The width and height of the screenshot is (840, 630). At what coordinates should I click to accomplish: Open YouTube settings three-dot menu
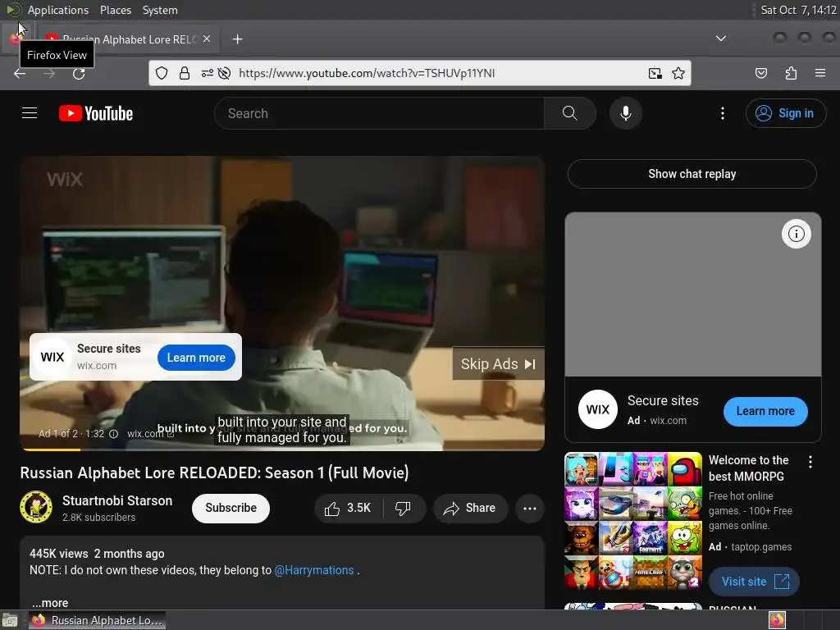(723, 113)
